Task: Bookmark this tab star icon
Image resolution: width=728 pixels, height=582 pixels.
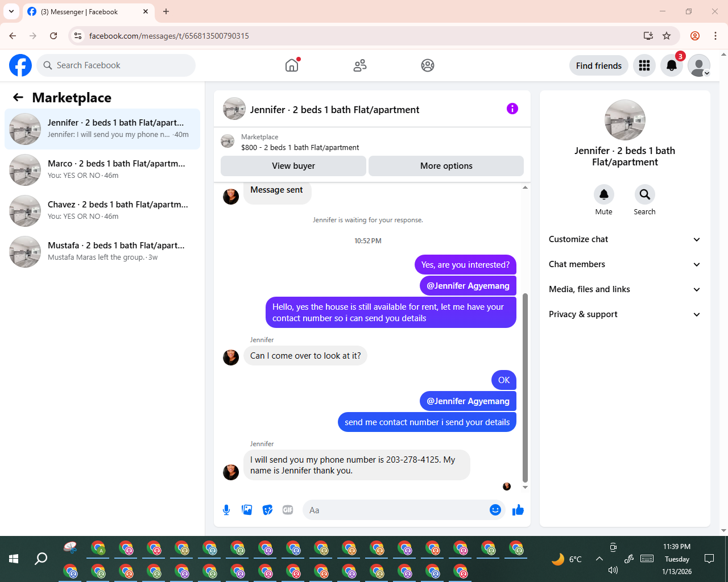Action: (667, 36)
